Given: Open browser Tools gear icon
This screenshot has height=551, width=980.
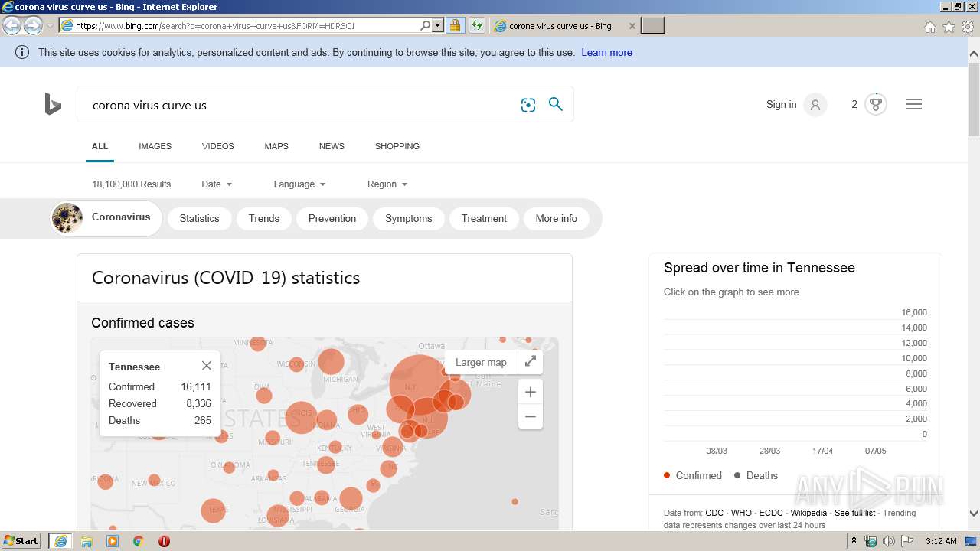Looking at the screenshot, I should 968,27.
